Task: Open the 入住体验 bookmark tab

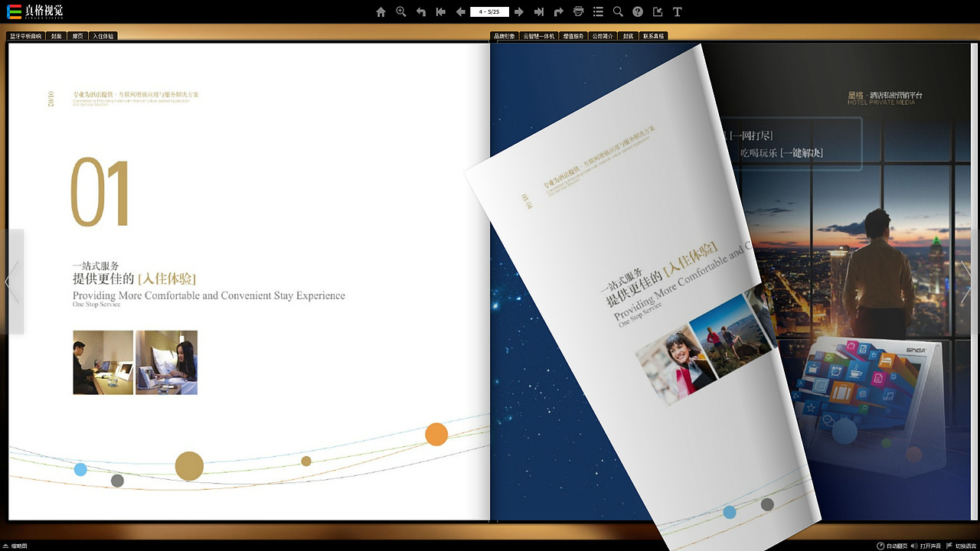Action: 103,36
